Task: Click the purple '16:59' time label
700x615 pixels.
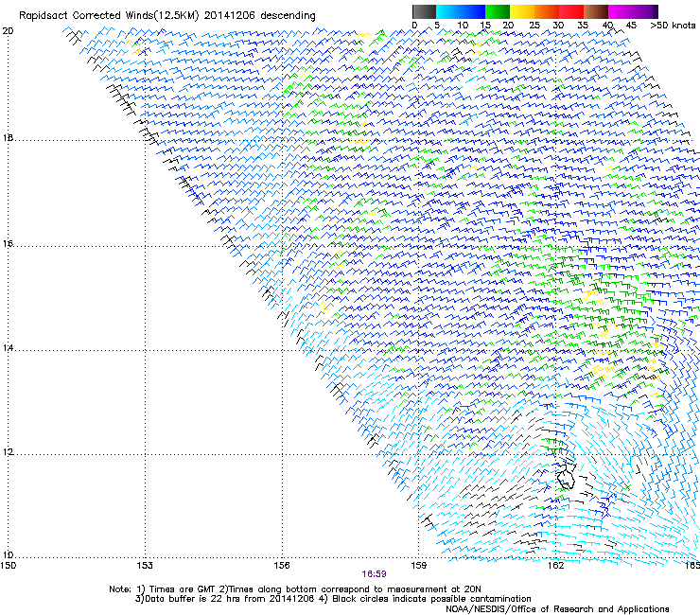Action: pyautogui.click(x=374, y=574)
